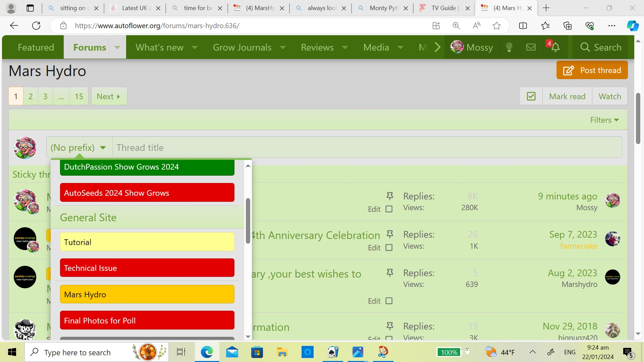Screen dimensions: 644x362
Task: Switch to TV Guide browser tab
Action: 444,8
